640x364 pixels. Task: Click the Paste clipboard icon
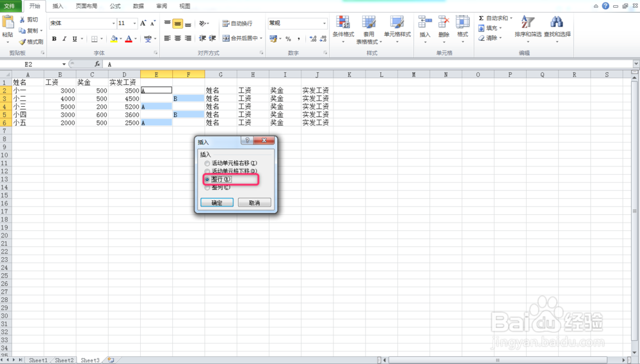click(x=7, y=22)
